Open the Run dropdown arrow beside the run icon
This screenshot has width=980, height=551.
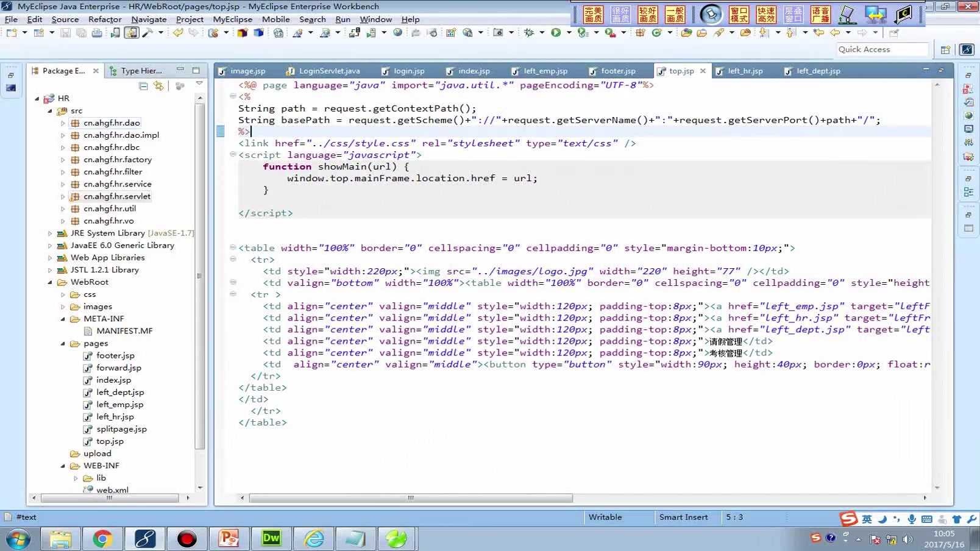(x=569, y=33)
